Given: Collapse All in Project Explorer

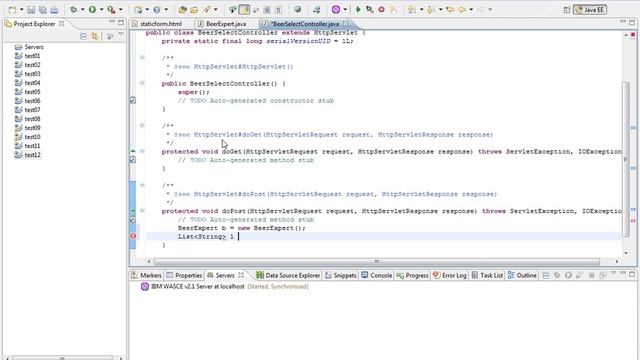Looking at the screenshot, I should pos(83,37).
